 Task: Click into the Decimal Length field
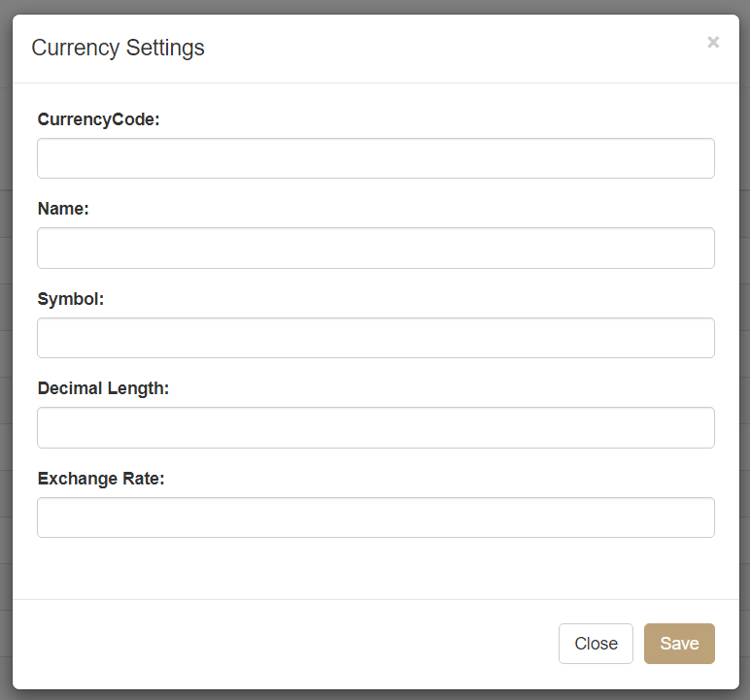[375, 428]
